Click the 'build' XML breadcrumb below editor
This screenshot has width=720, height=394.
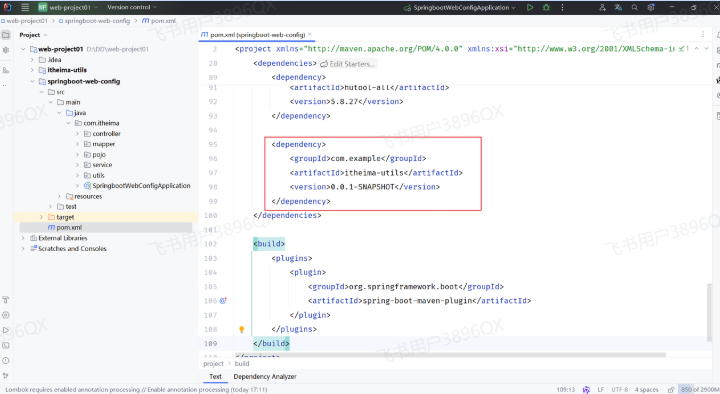(x=242, y=364)
